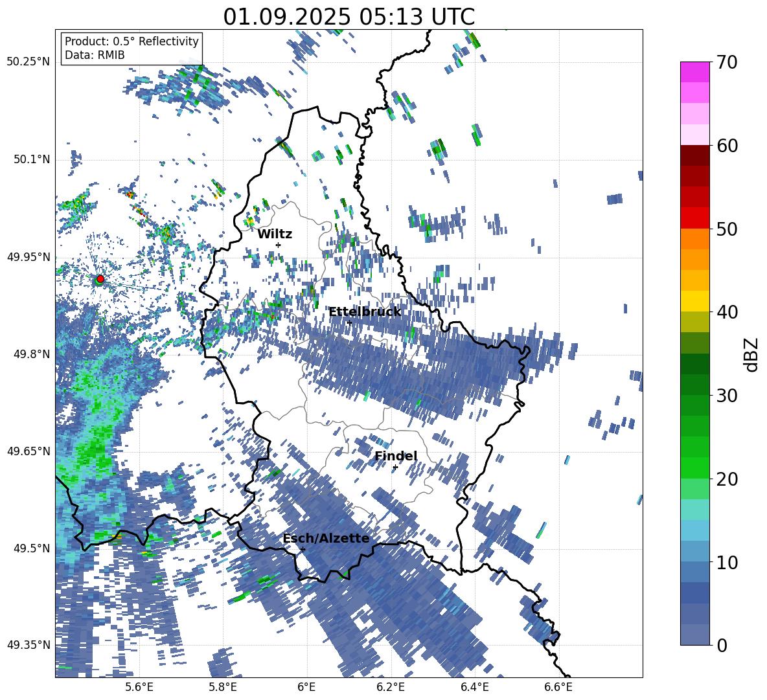Click the red radar site marker
Image resolution: width=767 pixels, height=700 pixels.
tap(100, 278)
